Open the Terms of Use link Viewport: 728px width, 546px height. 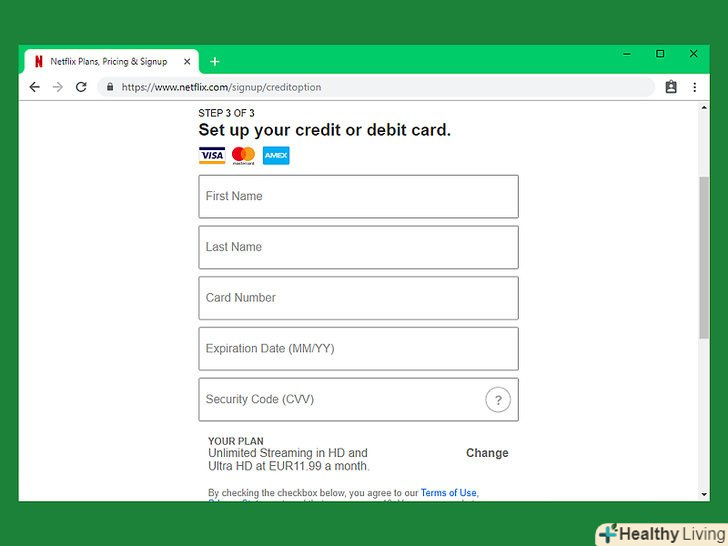(448, 493)
